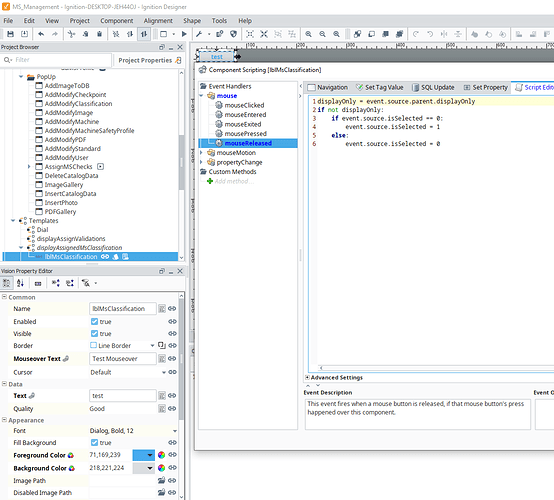The height and width of the screenshot is (500, 554).
Task: Click the Undo arrow in the toolbar
Action: point(41,34)
